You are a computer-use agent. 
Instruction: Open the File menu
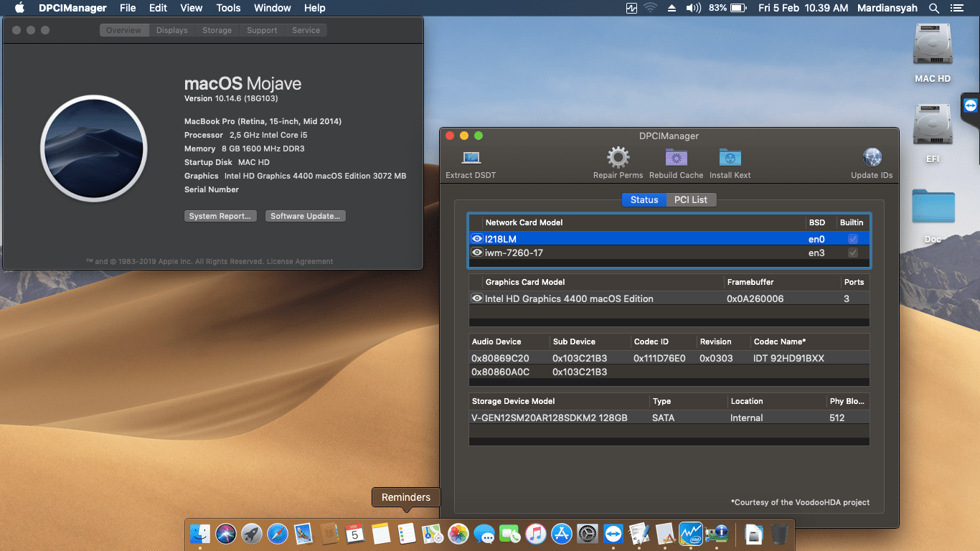[128, 8]
